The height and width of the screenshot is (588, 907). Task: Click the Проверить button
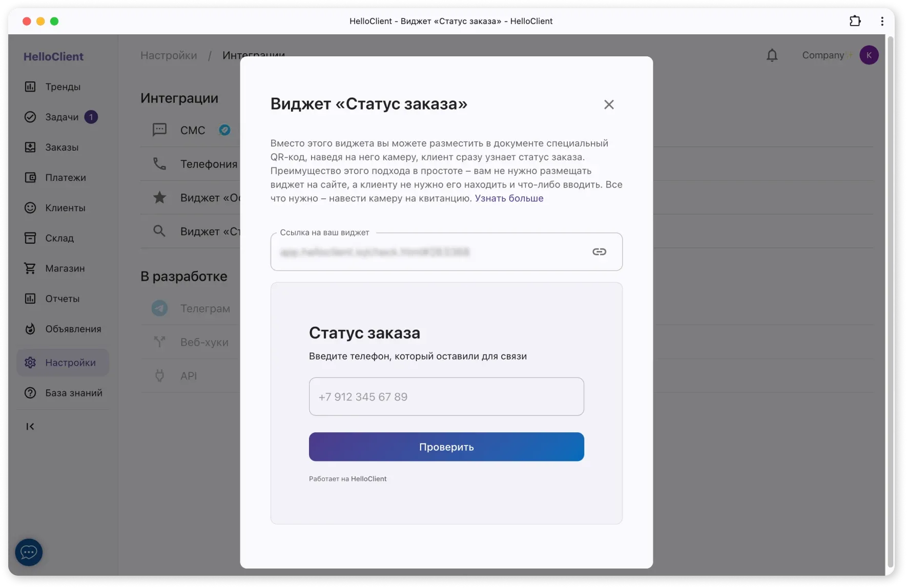(x=446, y=447)
